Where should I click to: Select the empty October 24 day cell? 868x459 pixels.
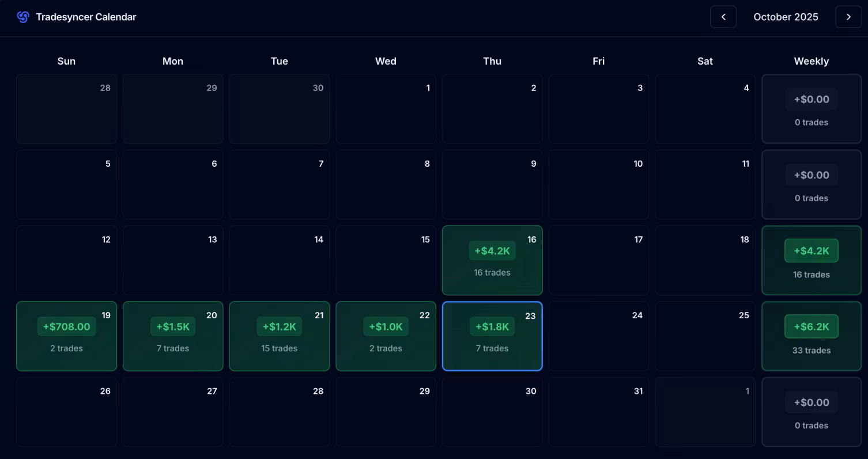tap(598, 336)
